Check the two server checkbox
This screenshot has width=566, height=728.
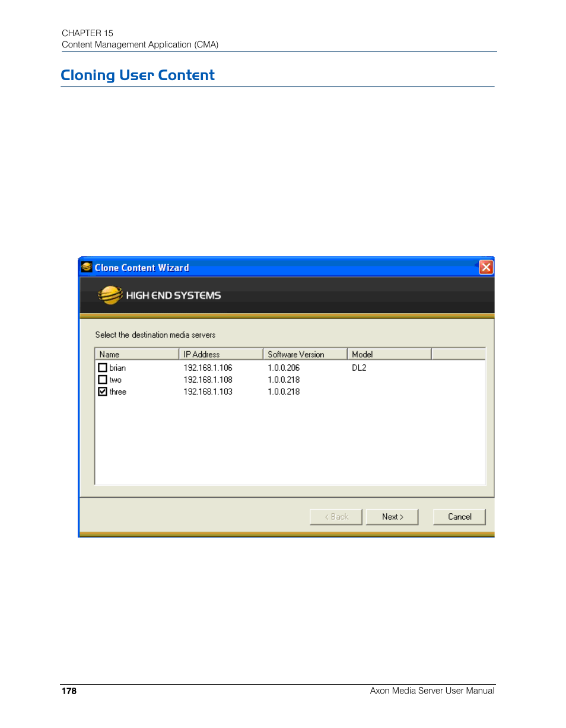[103, 380]
